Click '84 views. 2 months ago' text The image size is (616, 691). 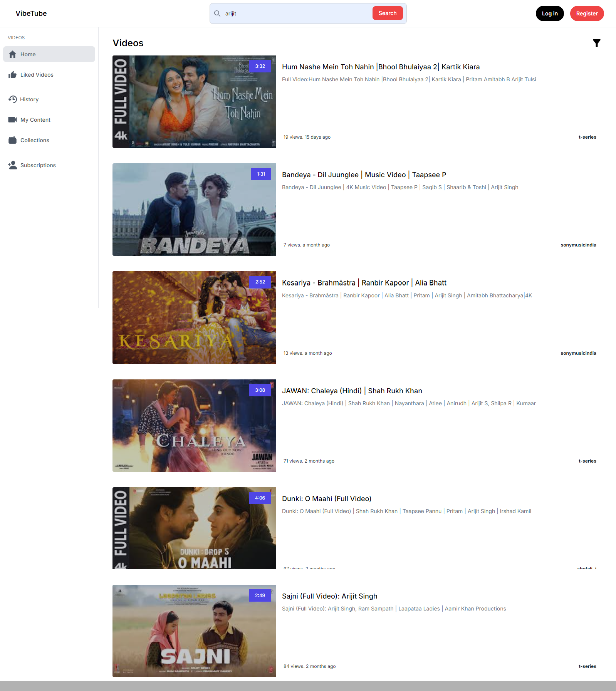[x=310, y=666]
